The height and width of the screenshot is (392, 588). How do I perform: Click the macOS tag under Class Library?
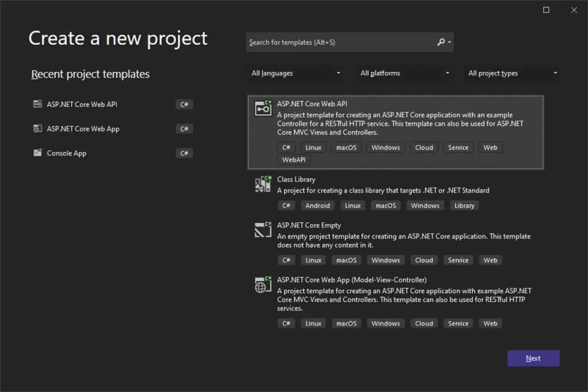[386, 205]
